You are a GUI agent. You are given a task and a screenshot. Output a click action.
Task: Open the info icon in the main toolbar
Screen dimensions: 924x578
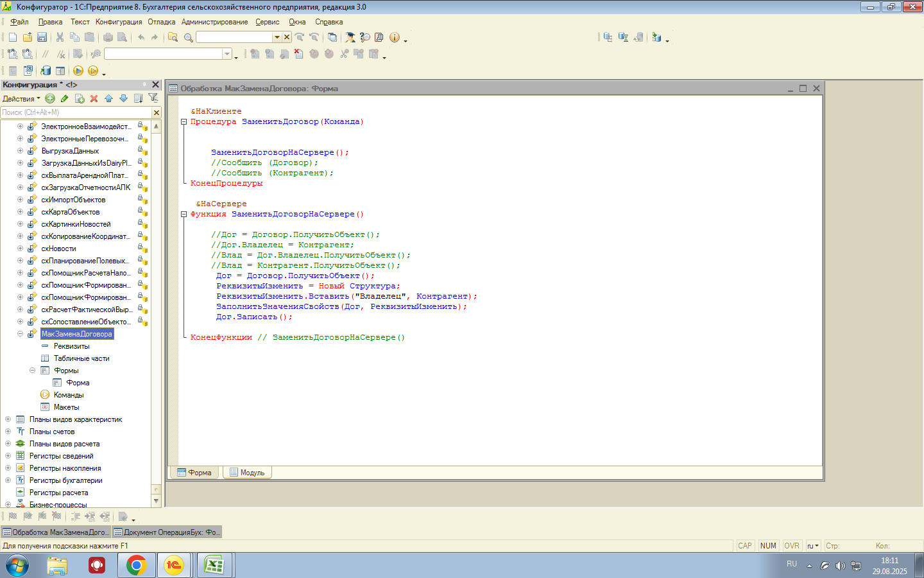pyautogui.click(x=395, y=37)
